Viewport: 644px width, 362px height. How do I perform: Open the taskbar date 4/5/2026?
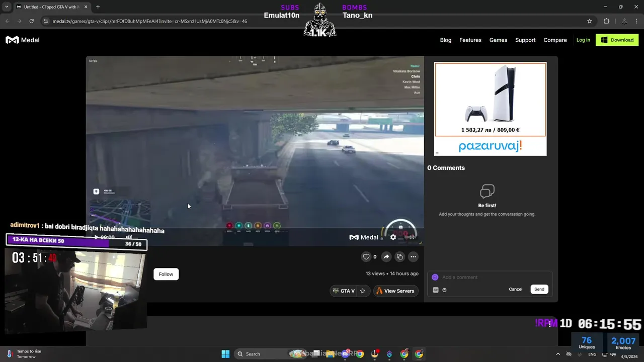point(629,356)
